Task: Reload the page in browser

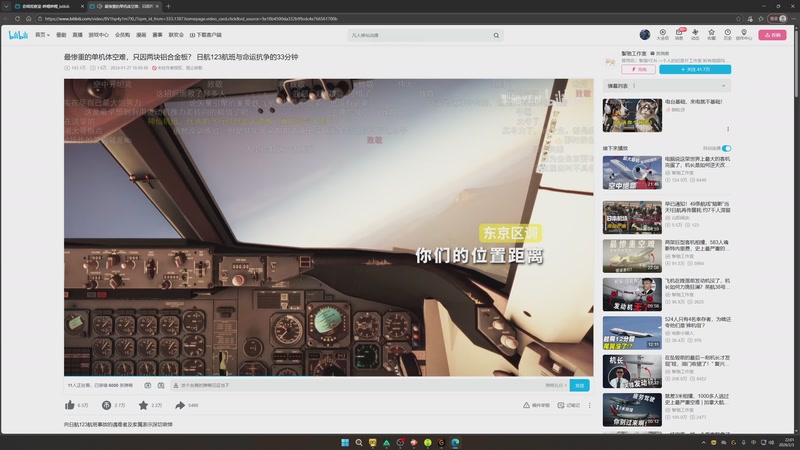Action: point(17,18)
